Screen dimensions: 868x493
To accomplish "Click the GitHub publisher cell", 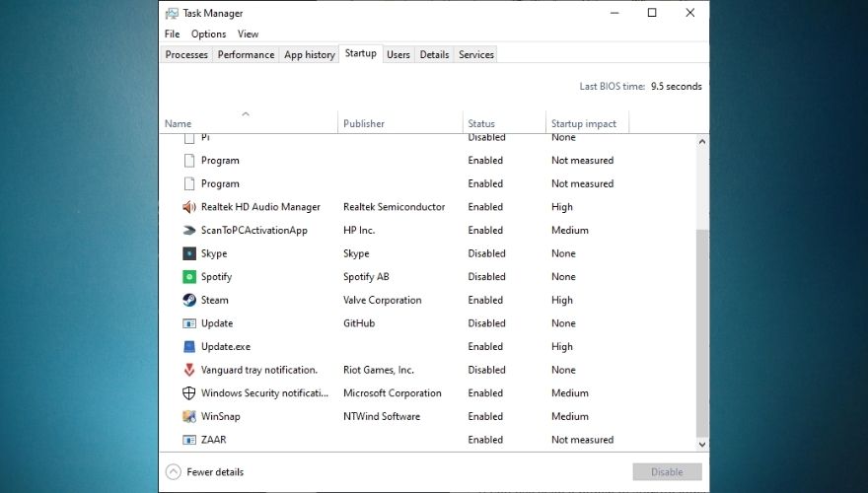I will coord(359,323).
